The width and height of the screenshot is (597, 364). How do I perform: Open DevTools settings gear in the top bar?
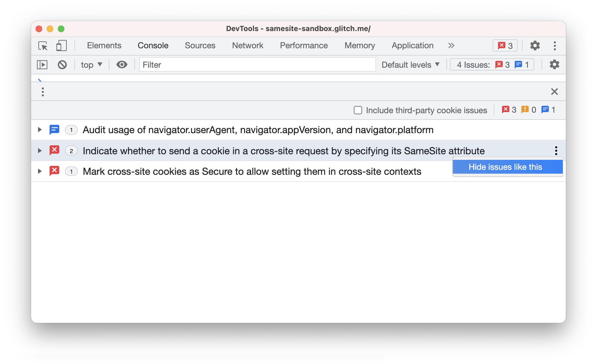click(x=535, y=46)
